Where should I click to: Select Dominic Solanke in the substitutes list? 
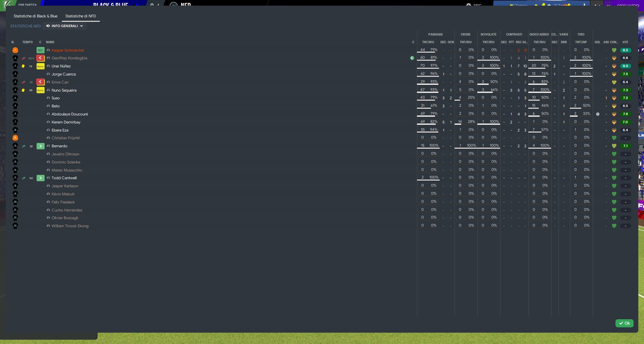coord(66,162)
